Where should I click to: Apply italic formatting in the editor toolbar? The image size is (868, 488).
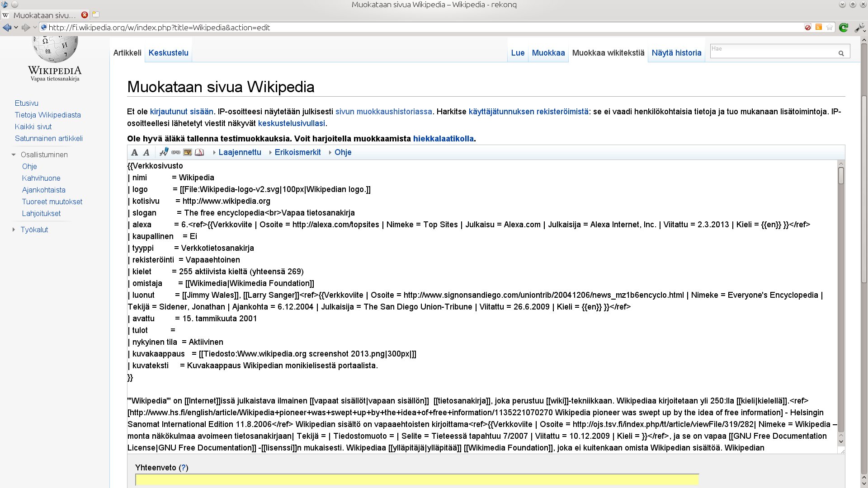(146, 152)
